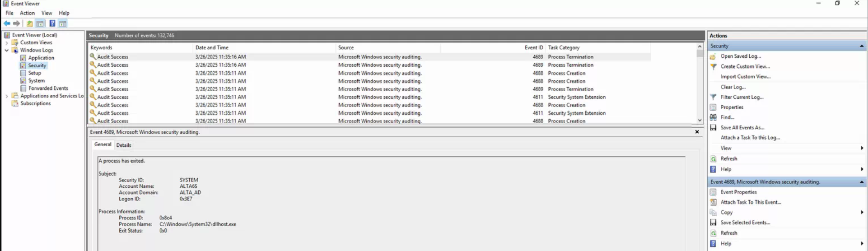Expand the View submenu arrow in Actions
868x251 pixels.
click(862, 148)
